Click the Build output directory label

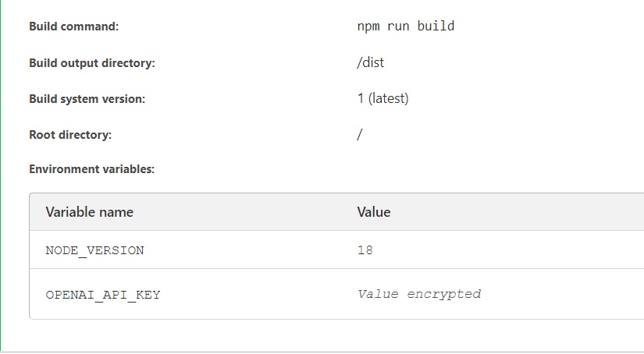[92, 63]
